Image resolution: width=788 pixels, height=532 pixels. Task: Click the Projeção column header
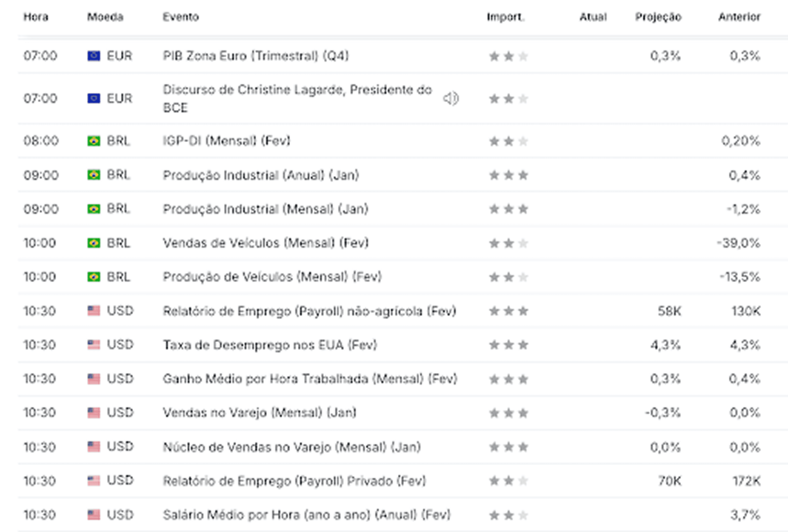pyautogui.click(x=658, y=17)
